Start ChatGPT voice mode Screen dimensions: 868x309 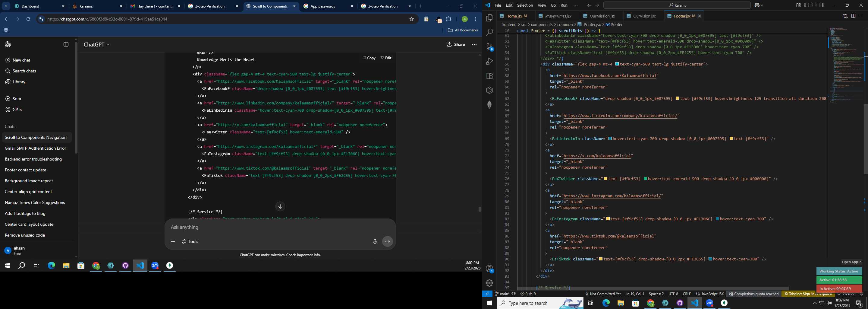tap(388, 241)
